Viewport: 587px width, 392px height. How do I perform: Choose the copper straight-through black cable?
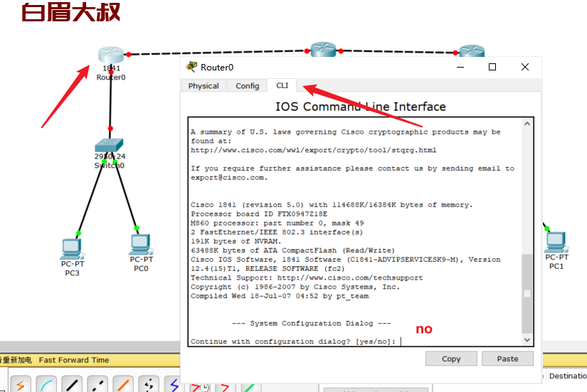(72, 385)
